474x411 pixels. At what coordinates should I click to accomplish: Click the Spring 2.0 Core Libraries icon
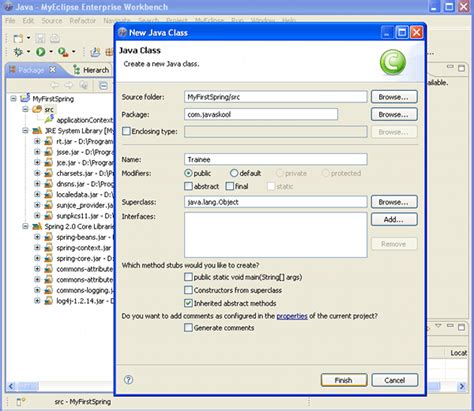[x=37, y=227]
